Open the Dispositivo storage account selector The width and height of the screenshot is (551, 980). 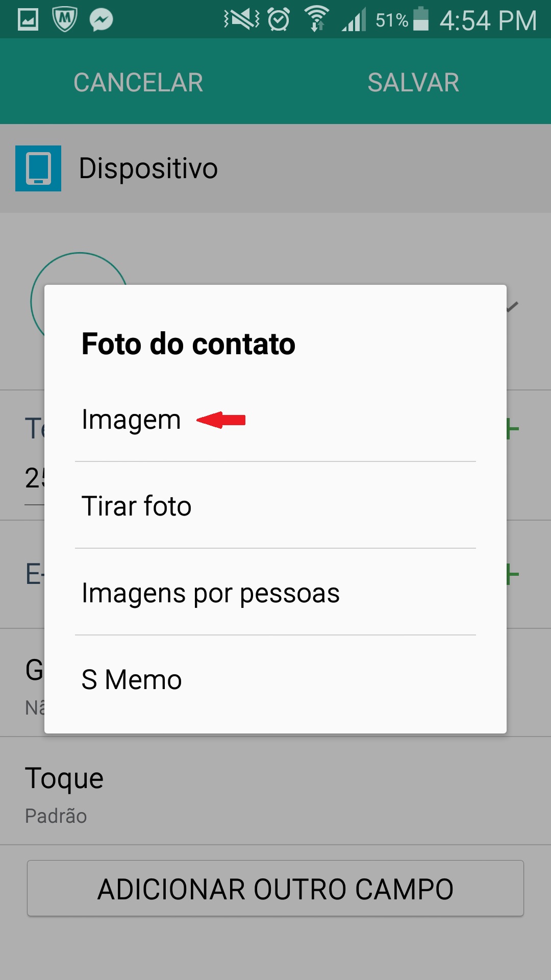[x=148, y=168]
